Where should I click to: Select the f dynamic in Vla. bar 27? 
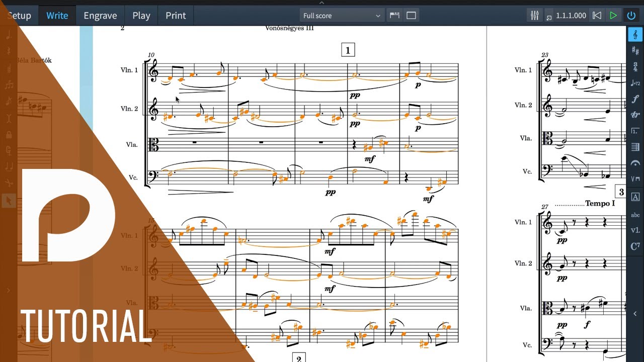coord(587,325)
